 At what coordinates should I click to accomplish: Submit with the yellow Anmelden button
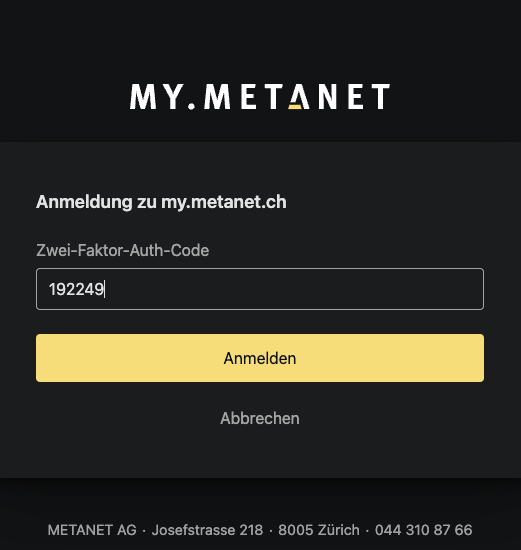[260, 358]
